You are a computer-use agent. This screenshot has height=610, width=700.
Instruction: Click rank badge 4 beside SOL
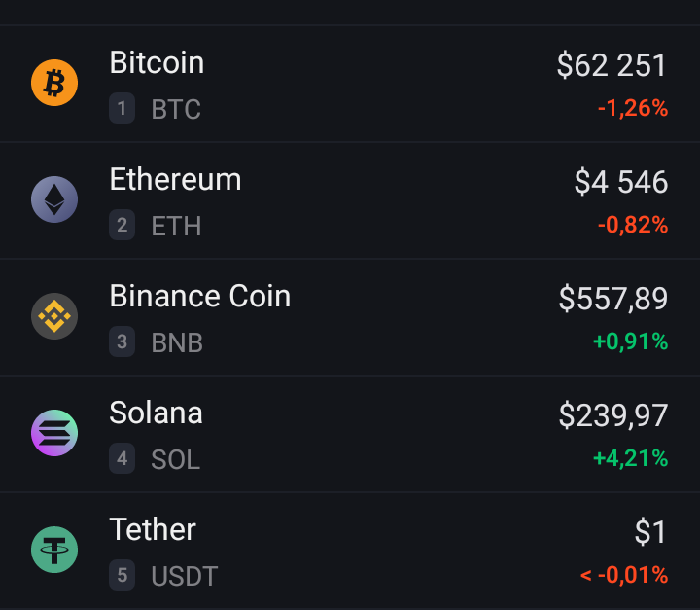click(122, 458)
